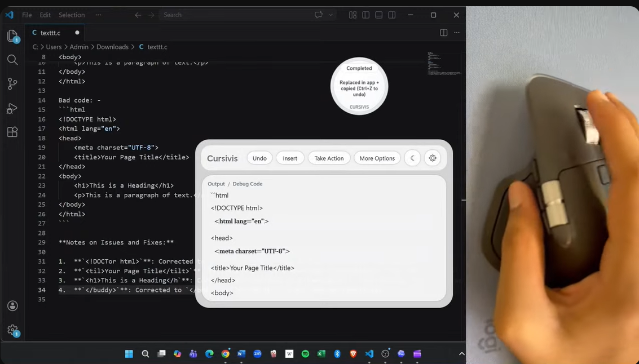Open the Run and Debug view
639x364 pixels.
(12, 108)
